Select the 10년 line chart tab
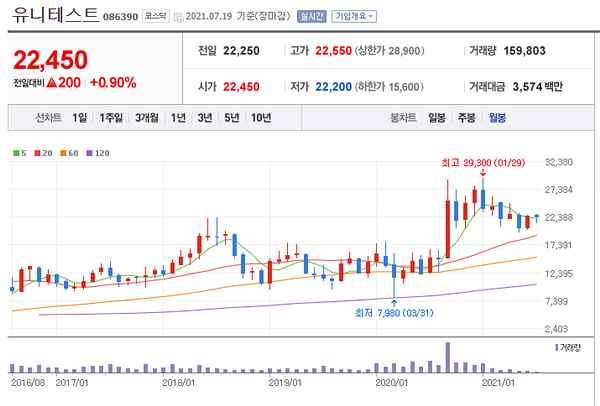 coord(261,117)
